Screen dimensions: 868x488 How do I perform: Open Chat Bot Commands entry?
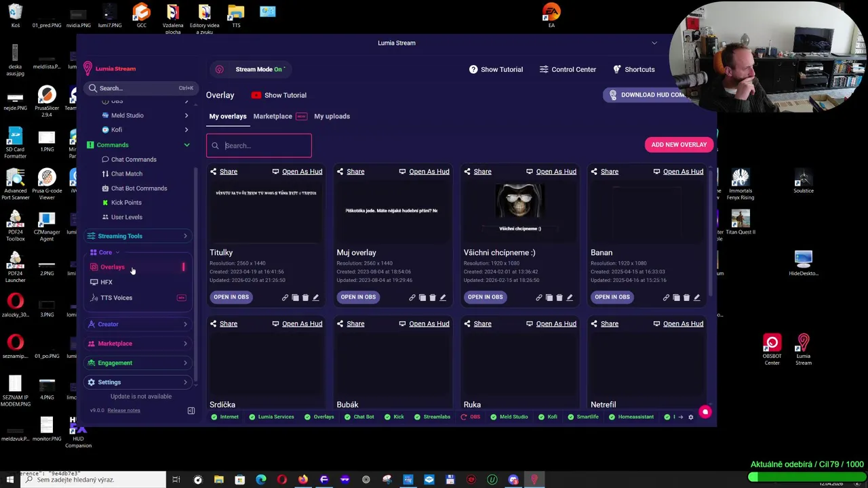coord(138,188)
